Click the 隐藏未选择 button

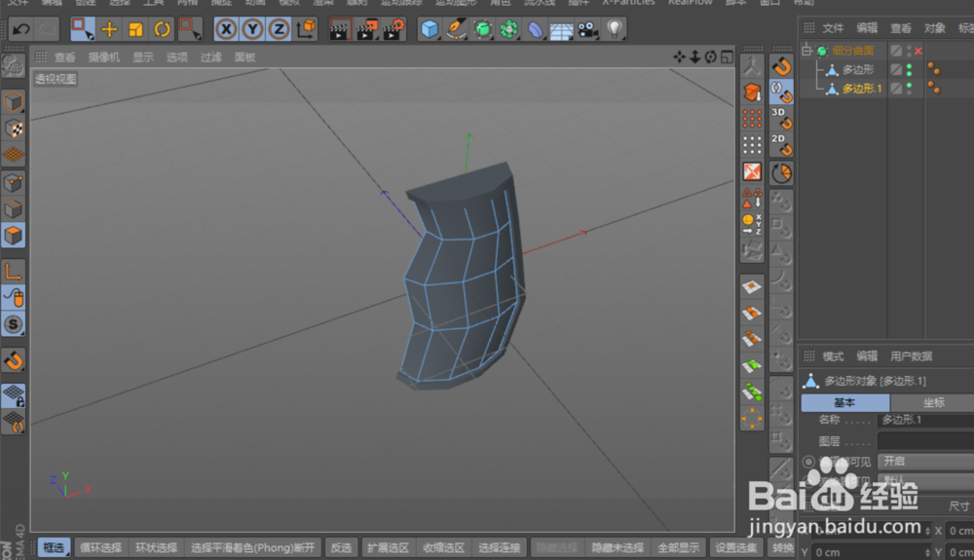pos(617,547)
